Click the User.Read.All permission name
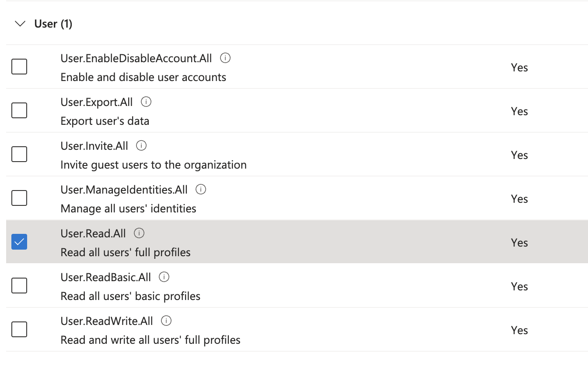 [x=93, y=233]
